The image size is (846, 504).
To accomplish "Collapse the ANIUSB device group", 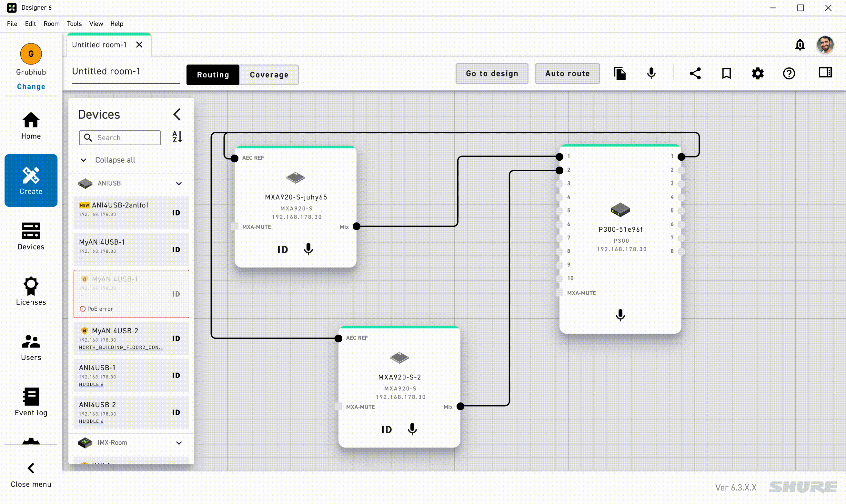I will click(x=179, y=183).
